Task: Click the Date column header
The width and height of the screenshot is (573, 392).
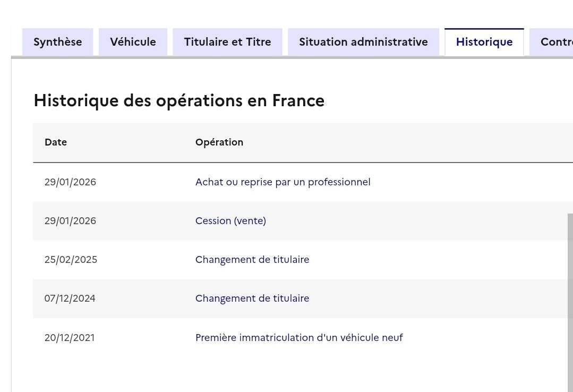Action: [x=56, y=142]
